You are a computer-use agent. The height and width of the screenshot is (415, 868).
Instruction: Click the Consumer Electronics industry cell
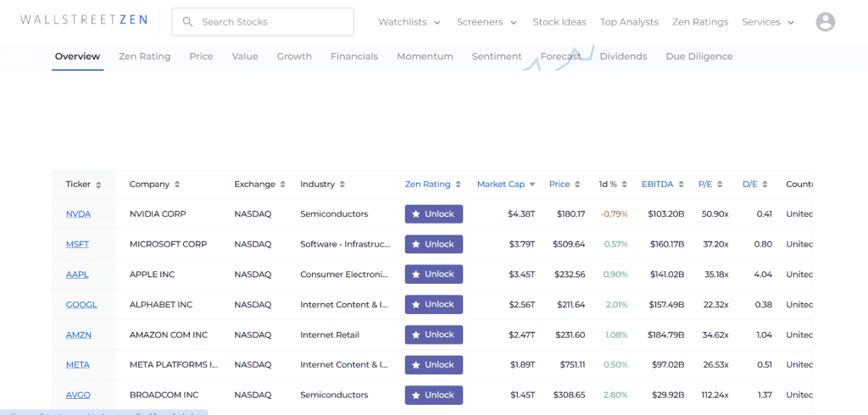[x=344, y=274]
